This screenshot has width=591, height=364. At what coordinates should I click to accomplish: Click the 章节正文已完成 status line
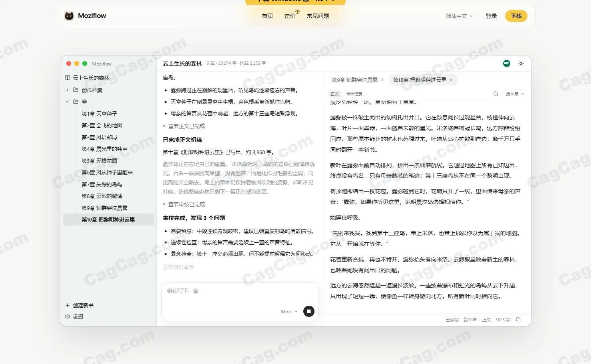pyautogui.click(x=186, y=126)
